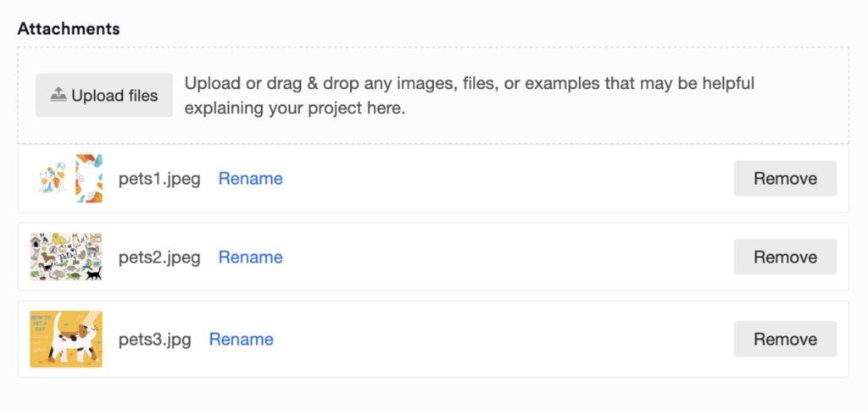Select the yellow pets3.jpg cat thumbnail
This screenshot has width=868, height=410.
coord(66,339)
